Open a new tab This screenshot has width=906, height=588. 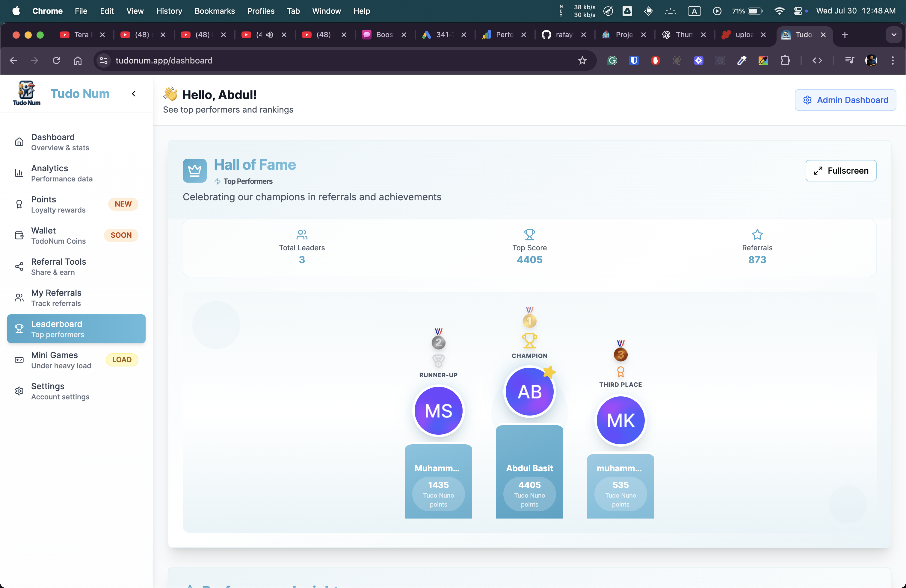tap(845, 35)
